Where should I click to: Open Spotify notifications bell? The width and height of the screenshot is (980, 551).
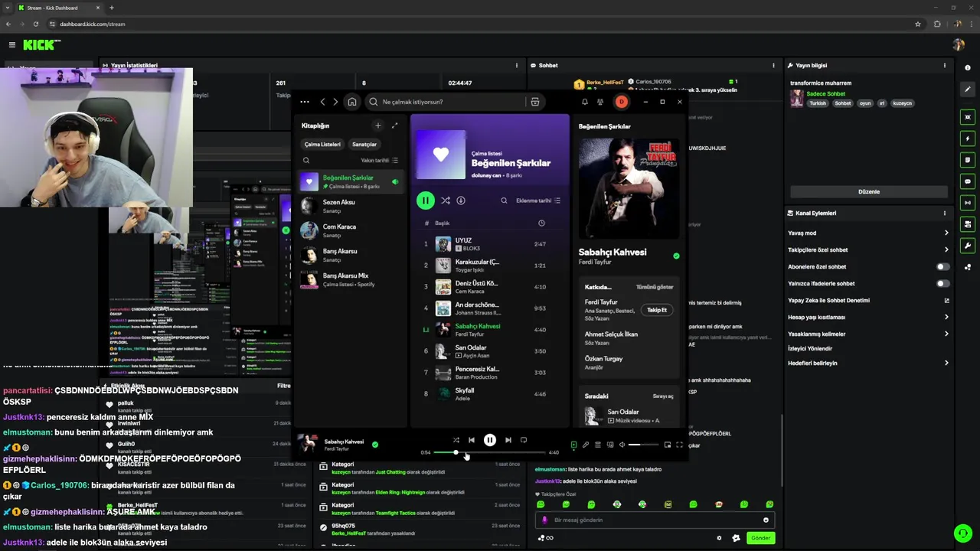[585, 102]
